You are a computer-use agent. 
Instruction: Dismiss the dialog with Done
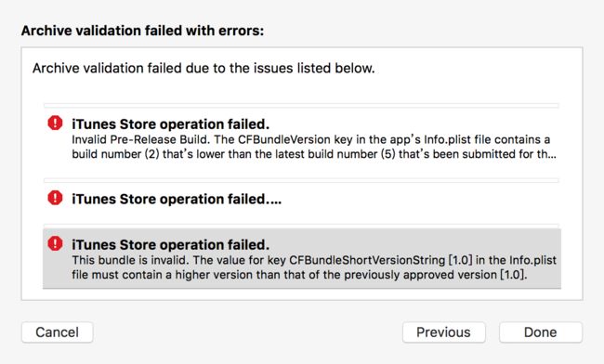point(541,332)
